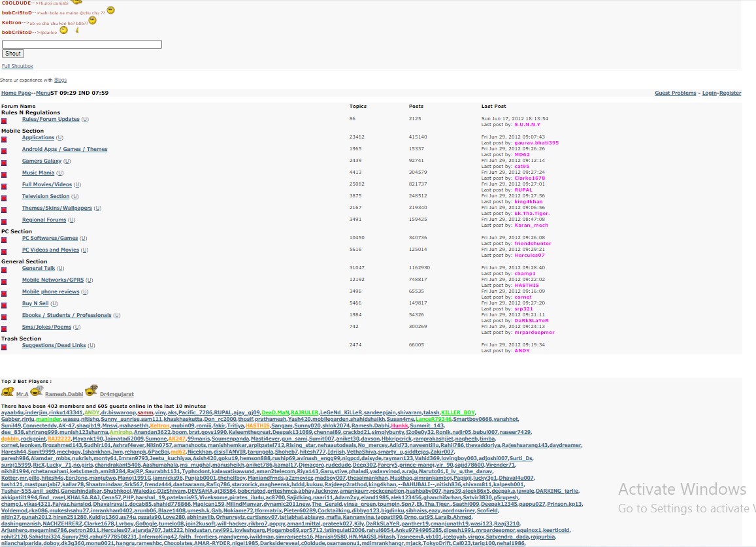Click the red icon beside Ebooks / Students / Professionals

click(x=4, y=318)
